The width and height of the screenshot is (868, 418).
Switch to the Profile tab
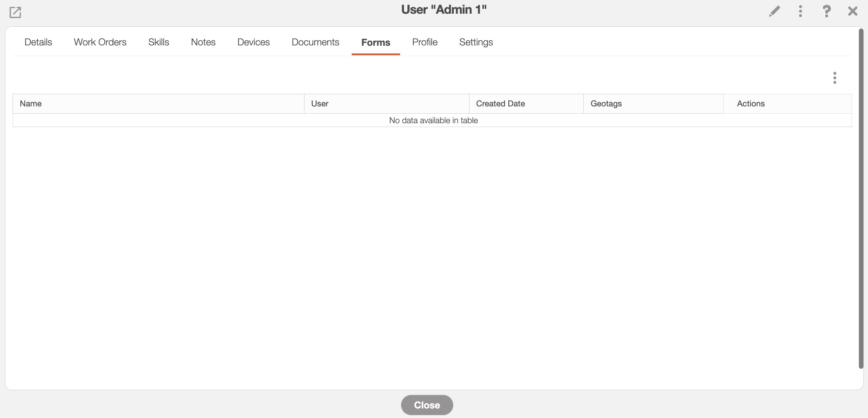424,42
